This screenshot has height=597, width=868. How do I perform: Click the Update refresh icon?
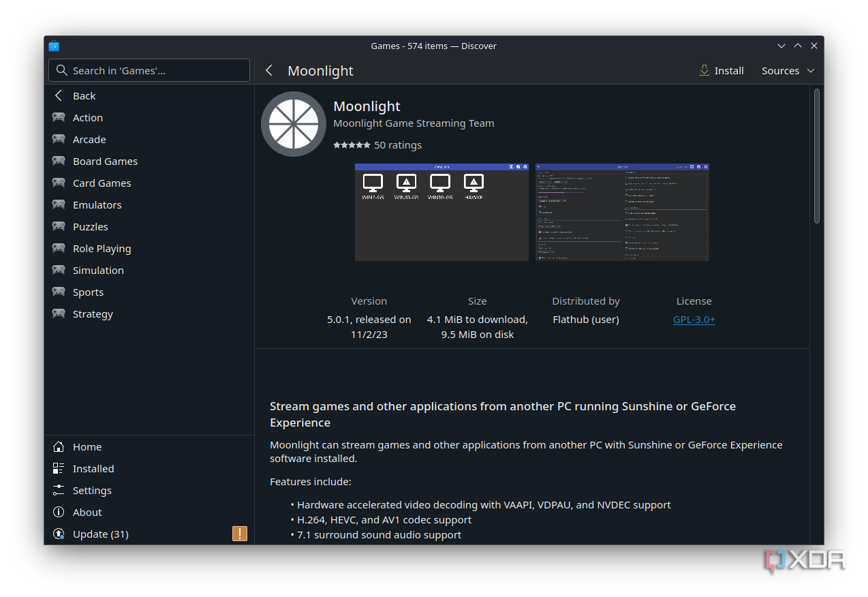coord(59,534)
